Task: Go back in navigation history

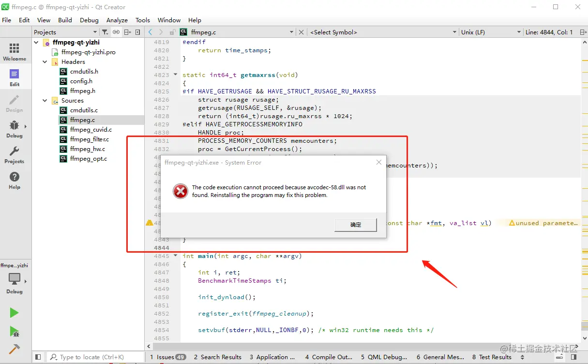Action: pyautogui.click(x=151, y=32)
